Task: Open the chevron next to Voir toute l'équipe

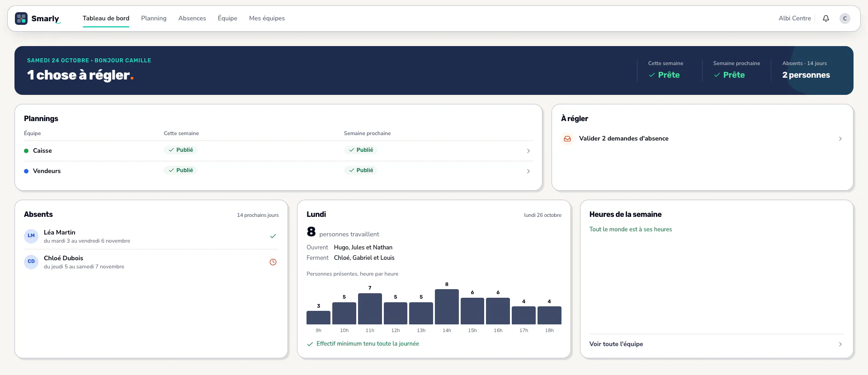Action: pyautogui.click(x=840, y=344)
